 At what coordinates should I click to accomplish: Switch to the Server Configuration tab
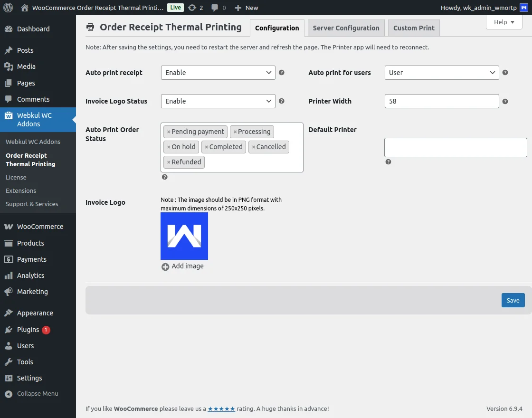[346, 28]
